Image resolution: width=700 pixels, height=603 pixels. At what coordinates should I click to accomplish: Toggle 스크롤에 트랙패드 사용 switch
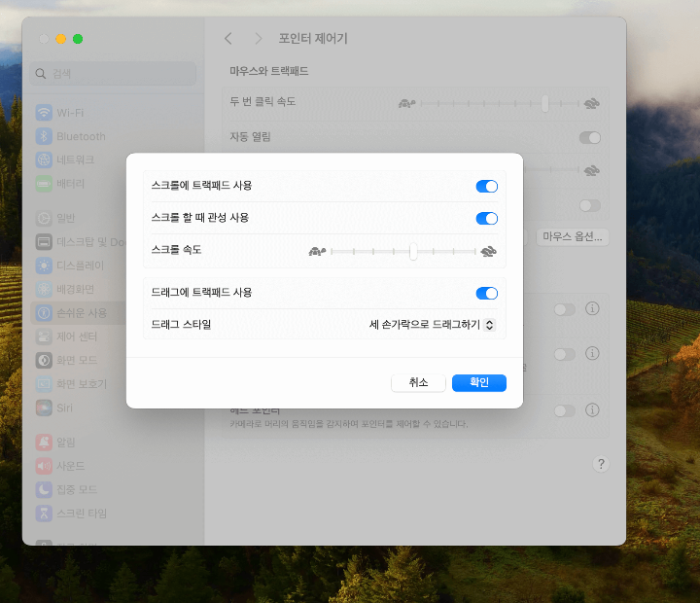pos(487,187)
